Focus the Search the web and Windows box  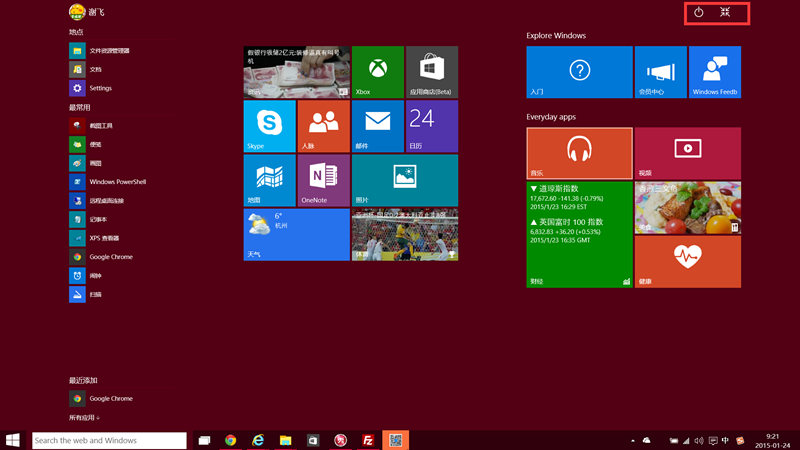tap(109, 440)
